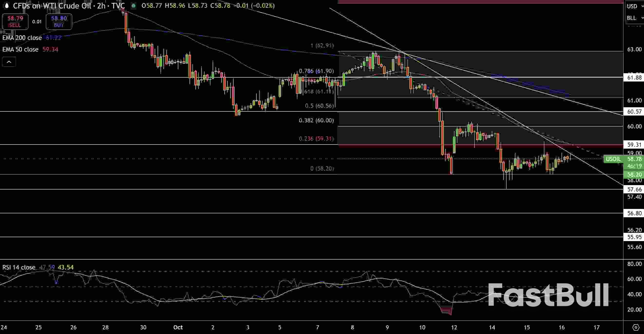The height and width of the screenshot is (334, 644).
Task: Click the TVC exchange label in the chart title
Action: (118, 6)
